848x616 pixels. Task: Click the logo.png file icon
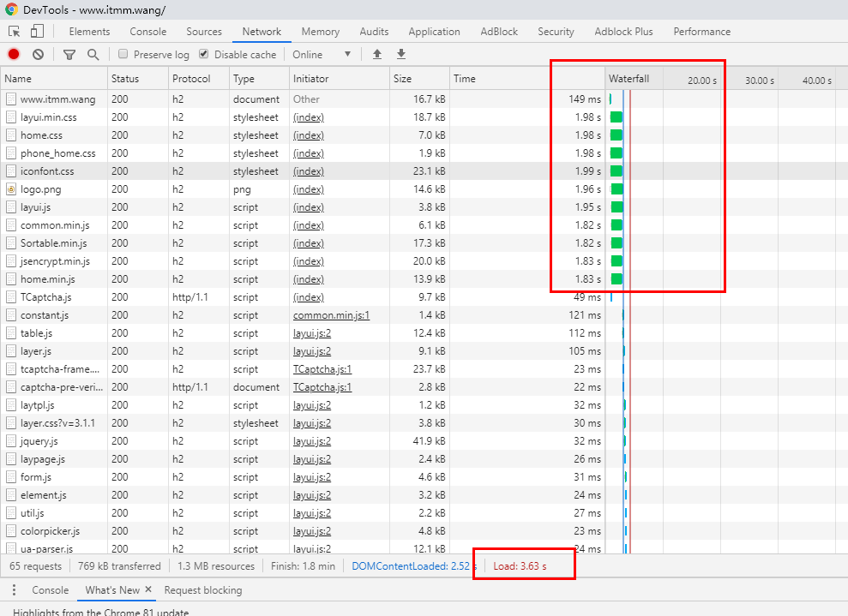click(11, 189)
